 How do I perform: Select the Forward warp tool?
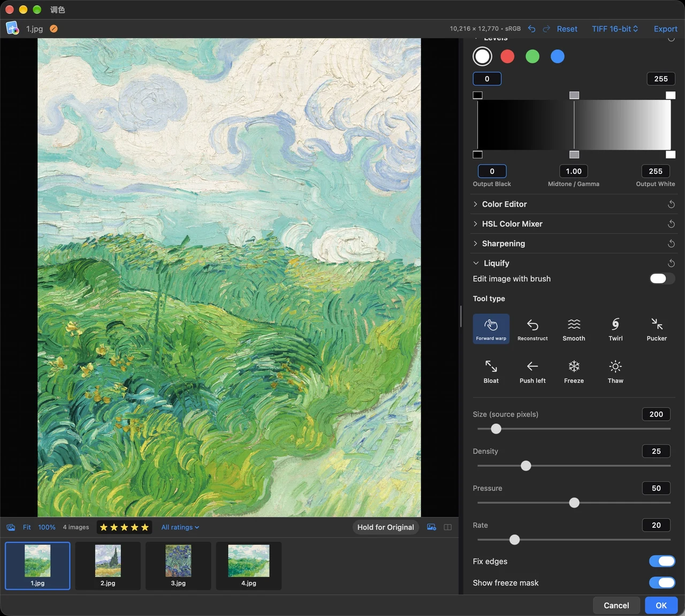click(x=491, y=329)
